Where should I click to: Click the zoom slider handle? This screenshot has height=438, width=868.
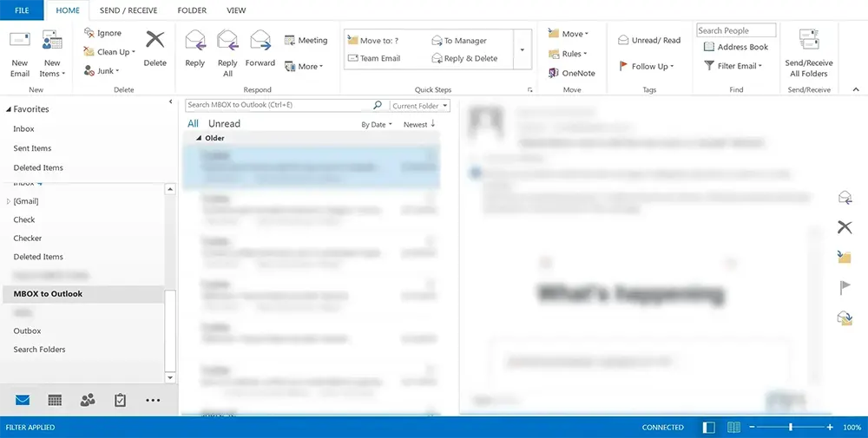point(791,427)
